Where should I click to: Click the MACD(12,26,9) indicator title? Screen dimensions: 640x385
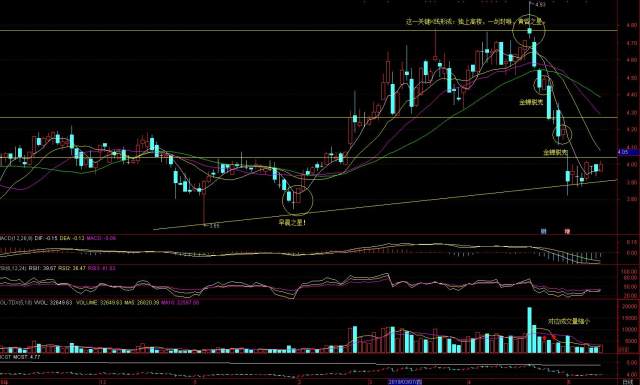pyautogui.click(x=16, y=238)
